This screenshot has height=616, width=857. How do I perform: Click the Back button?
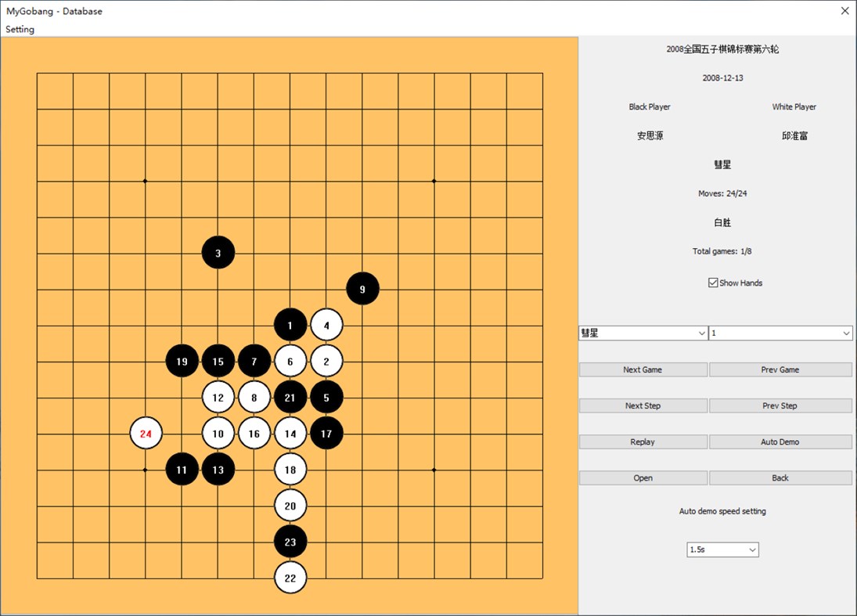point(780,477)
